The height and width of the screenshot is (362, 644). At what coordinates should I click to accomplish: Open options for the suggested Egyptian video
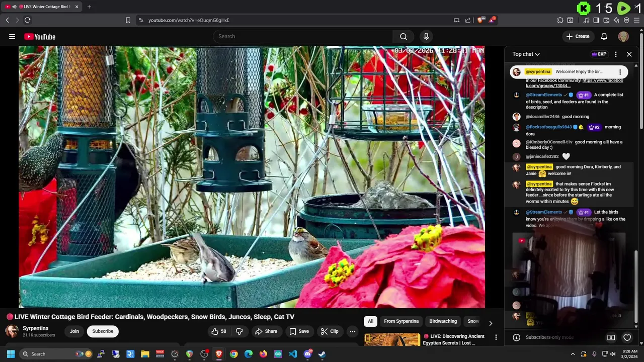click(x=496, y=337)
